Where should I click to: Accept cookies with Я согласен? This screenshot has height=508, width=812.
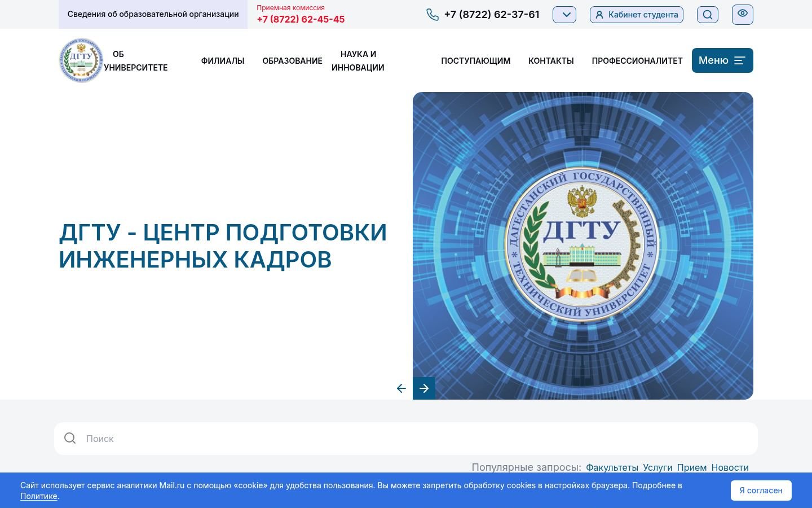761,491
